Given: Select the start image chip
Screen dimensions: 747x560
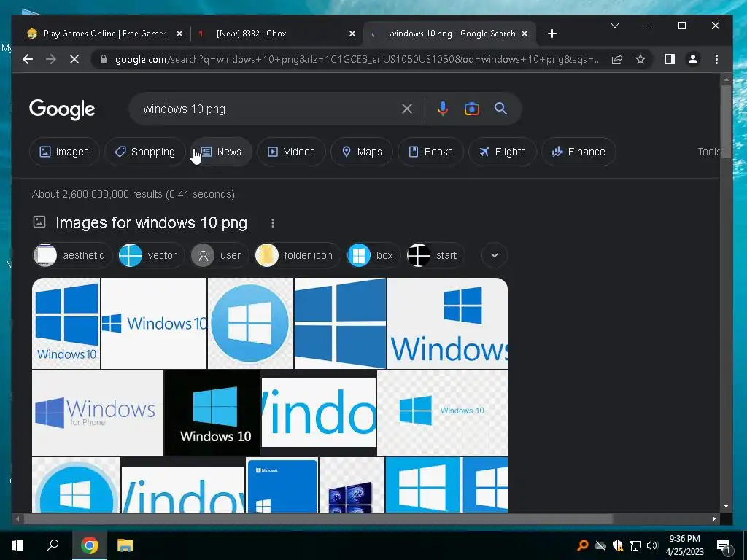Looking at the screenshot, I should click(436, 255).
